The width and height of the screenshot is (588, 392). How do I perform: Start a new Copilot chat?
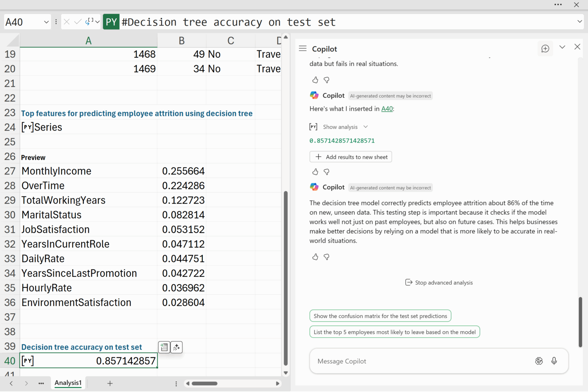[x=545, y=49]
